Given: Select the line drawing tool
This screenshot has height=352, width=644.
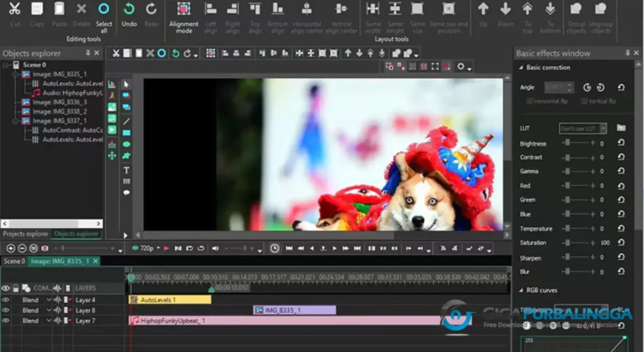Looking at the screenshot, I should coord(126,122).
